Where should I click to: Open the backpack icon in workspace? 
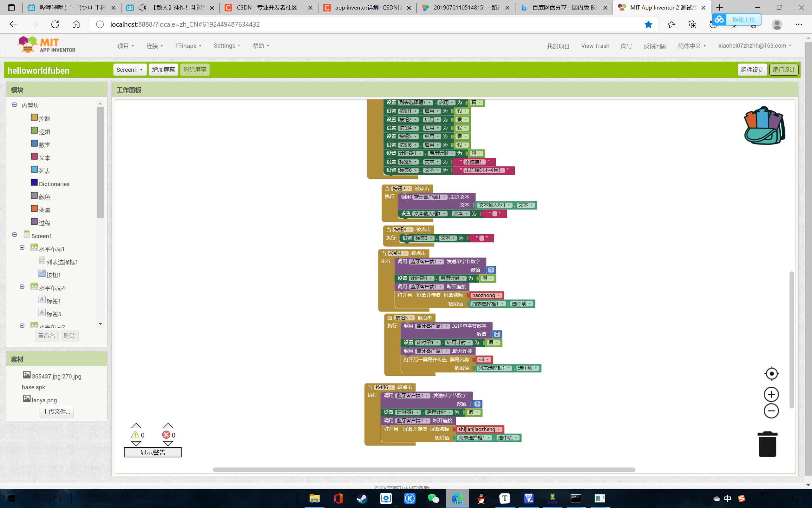764,126
